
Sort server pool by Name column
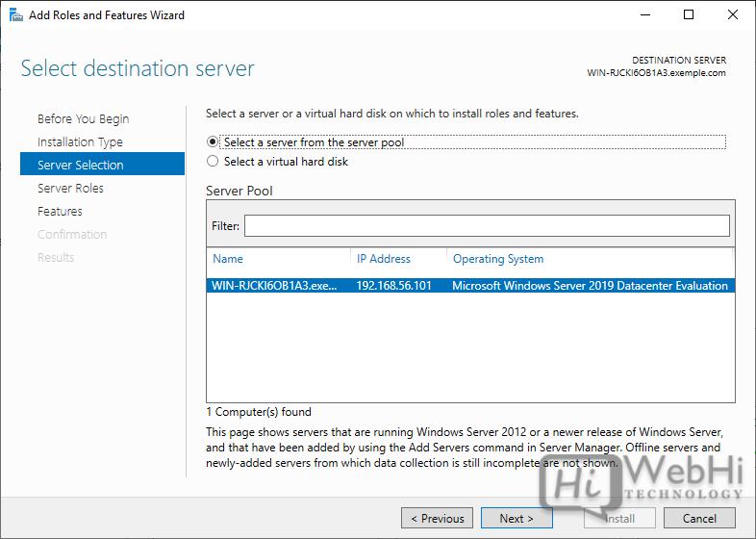pyautogui.click(x=228, y=259)
